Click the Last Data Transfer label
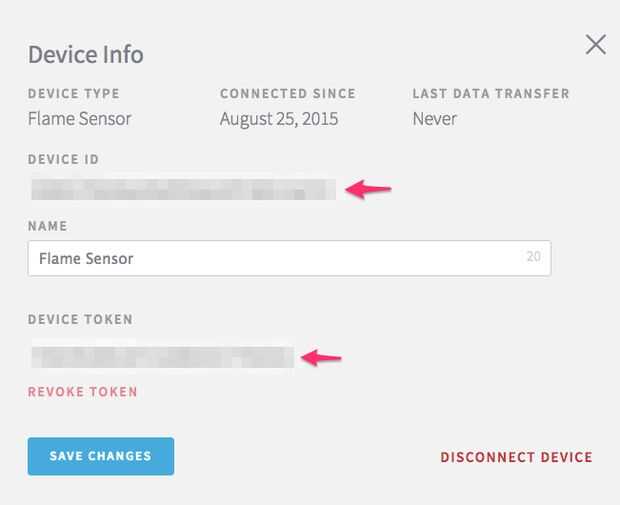 pos(491,94)
